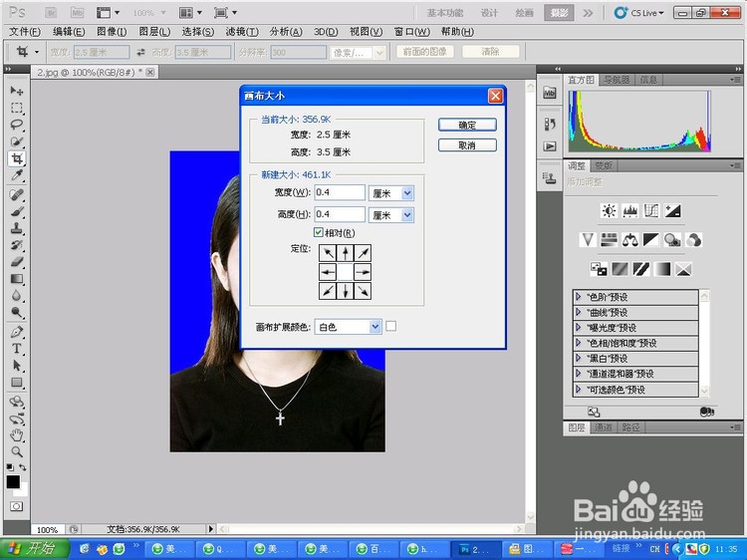
Task: Open Windows 开始 start button
Action: 33,549
